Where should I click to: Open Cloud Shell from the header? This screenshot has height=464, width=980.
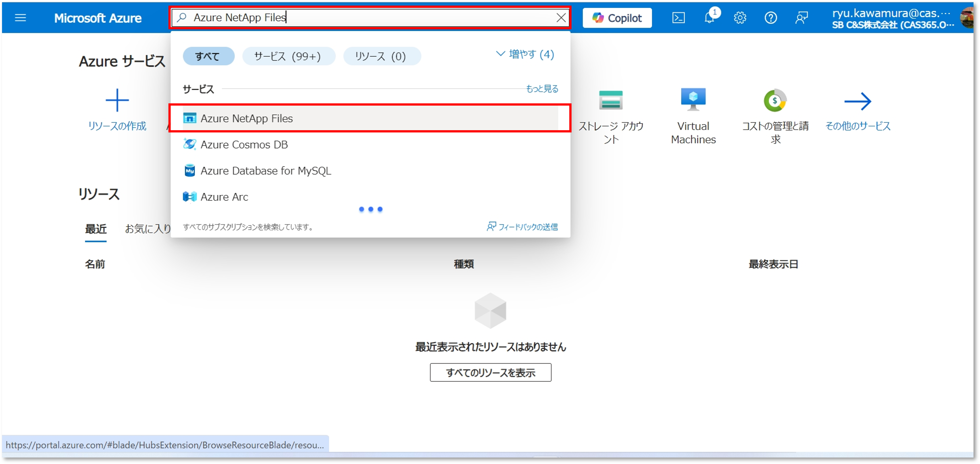tap(678, 18)
